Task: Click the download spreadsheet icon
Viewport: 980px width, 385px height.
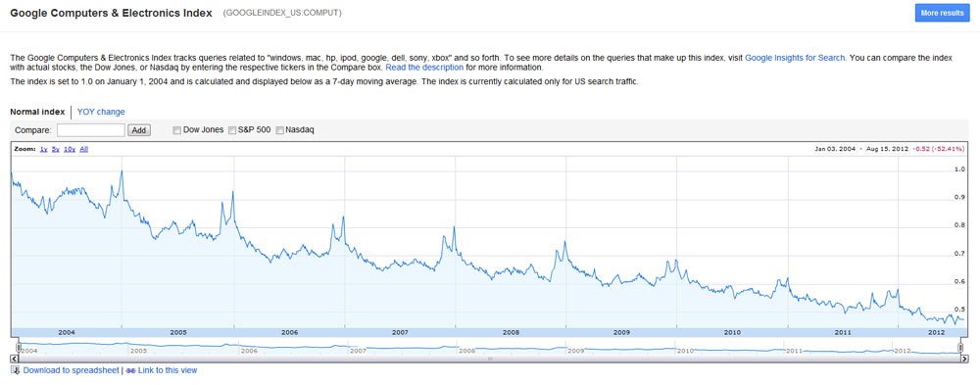Action: click(16, 370)
